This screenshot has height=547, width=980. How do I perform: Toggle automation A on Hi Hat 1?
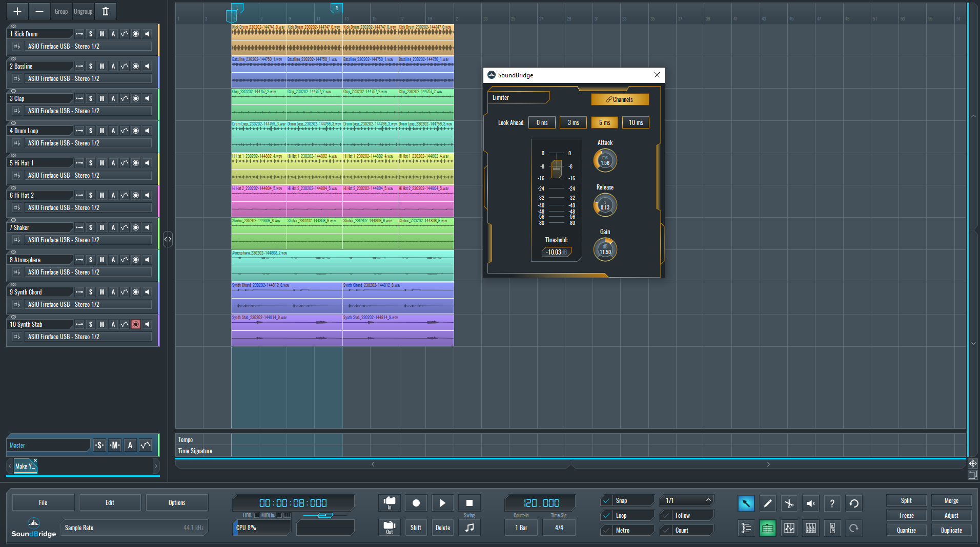[113, 163]
